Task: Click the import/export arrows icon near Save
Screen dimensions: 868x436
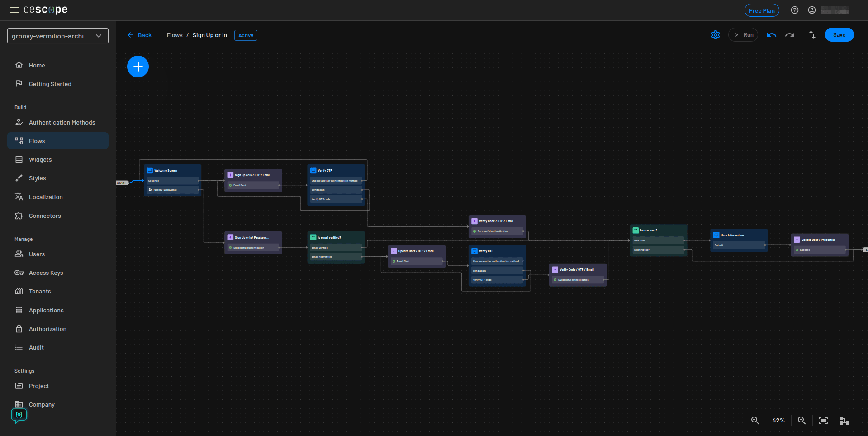Action: (x=812, y=34)
